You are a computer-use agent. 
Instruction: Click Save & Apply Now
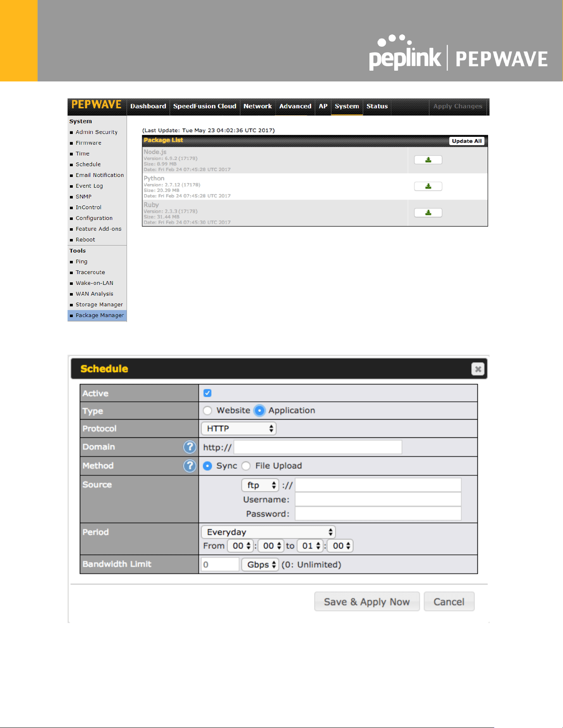tap(367, 602)
